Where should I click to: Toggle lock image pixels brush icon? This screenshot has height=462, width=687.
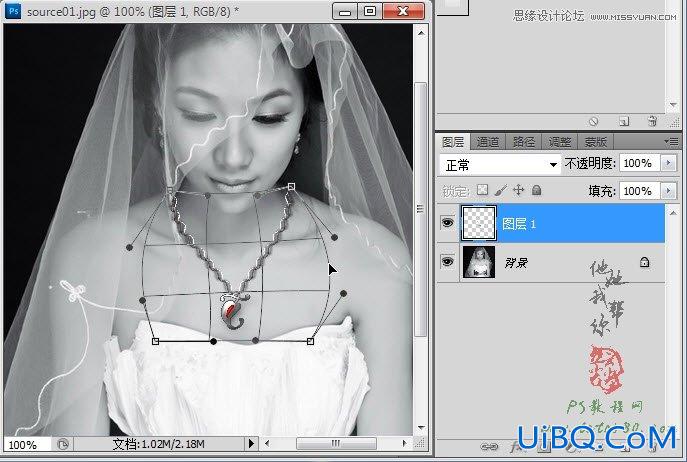pyautogui.click(x=500, y=190)
